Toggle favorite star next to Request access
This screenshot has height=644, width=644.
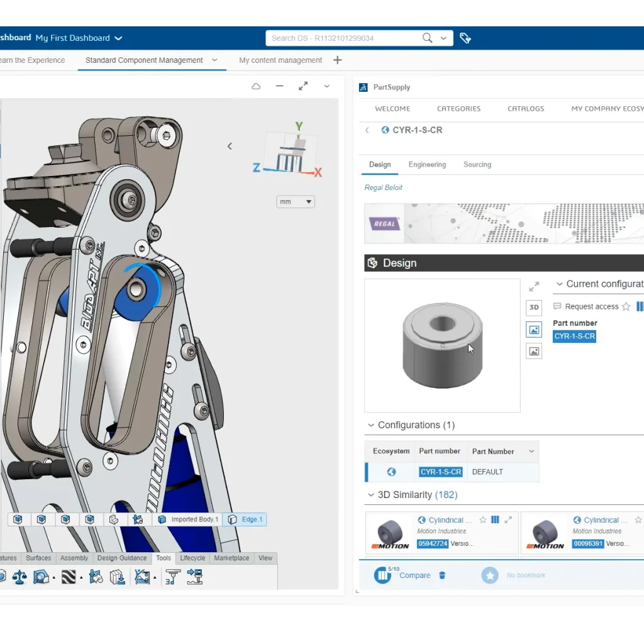(626, 307)
